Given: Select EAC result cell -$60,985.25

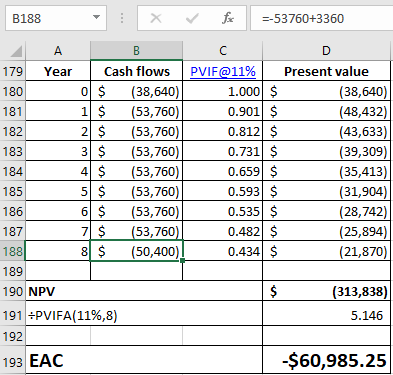Looking at the screenshot, I should (x=326, y=360).
